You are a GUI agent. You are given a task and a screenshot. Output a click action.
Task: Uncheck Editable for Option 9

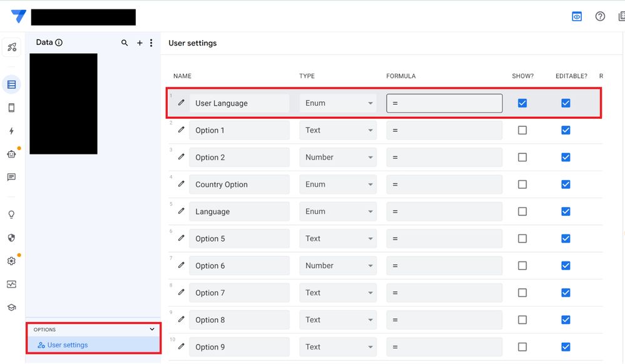click(x=566, y=347)
